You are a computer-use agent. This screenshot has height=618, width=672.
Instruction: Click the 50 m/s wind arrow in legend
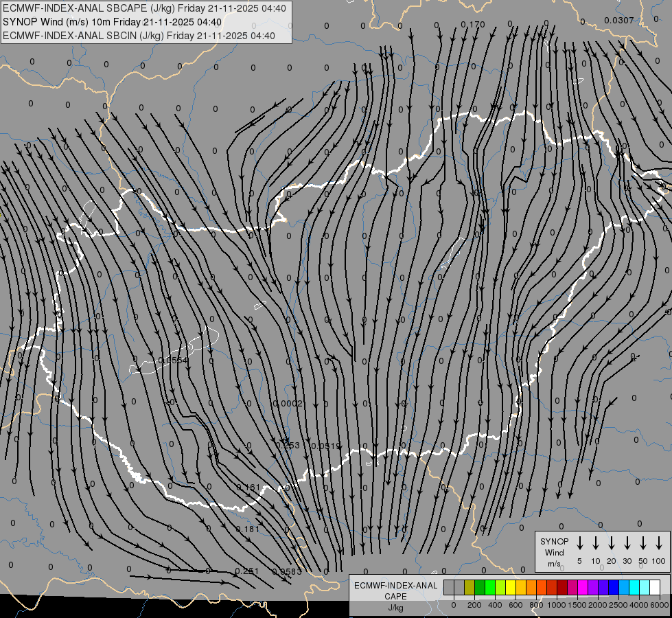(643, 543)
